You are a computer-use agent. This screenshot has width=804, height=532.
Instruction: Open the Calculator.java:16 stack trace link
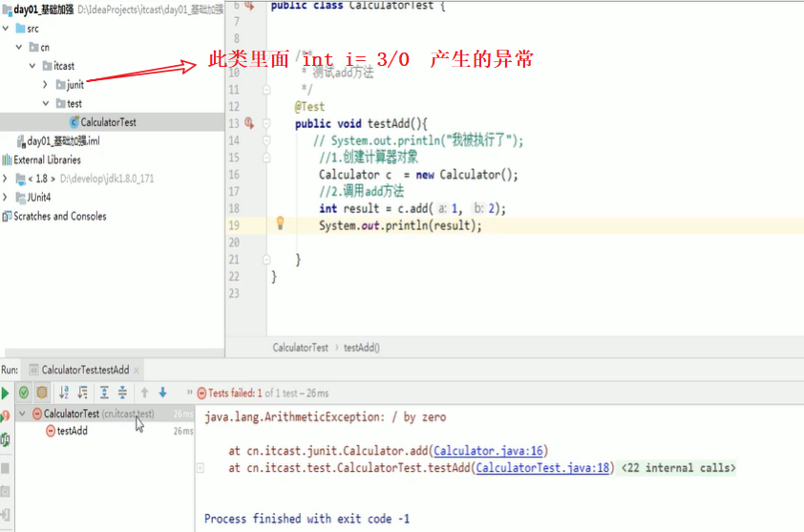[x=488, y=451]
